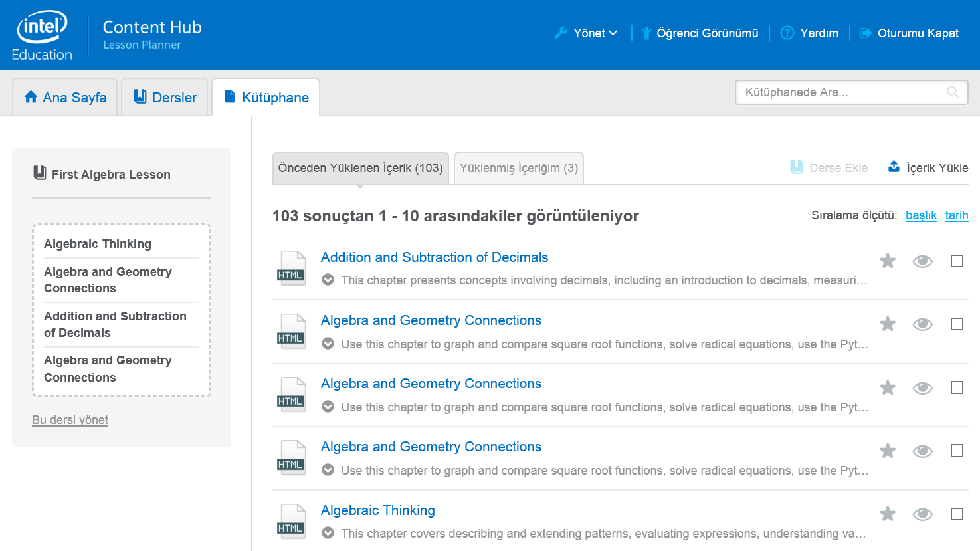Preview Algebraic Thinking with the eye icon

click(922, 514)
